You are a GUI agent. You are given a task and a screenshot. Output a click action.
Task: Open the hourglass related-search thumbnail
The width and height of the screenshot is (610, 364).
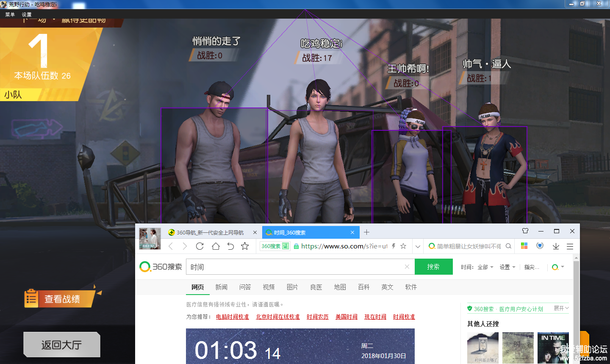coord(483,348)
